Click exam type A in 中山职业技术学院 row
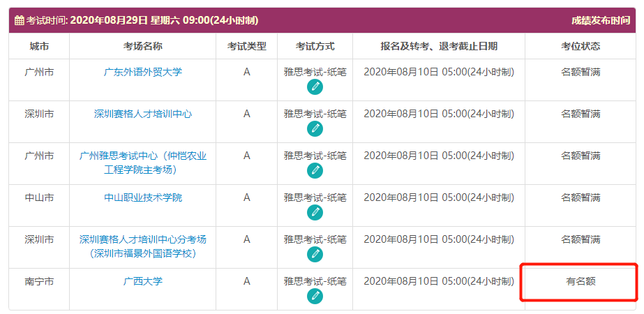 coord(247,197)
